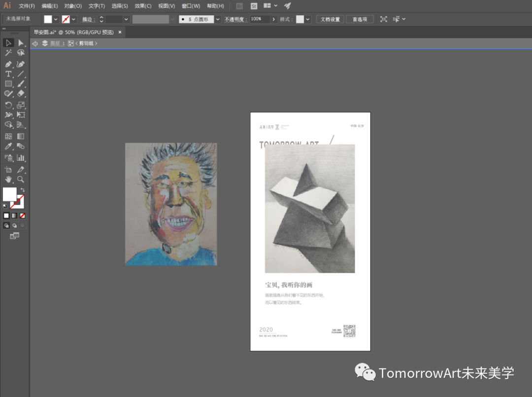This screenshot has height=397, width=532.
Task: Select the Scale tool
Action: [x=21, y=105]
